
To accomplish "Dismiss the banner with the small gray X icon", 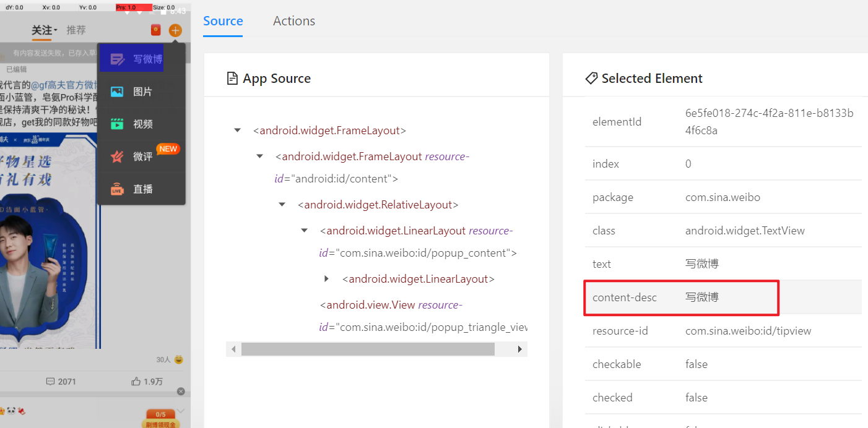I will coord(181,392).
